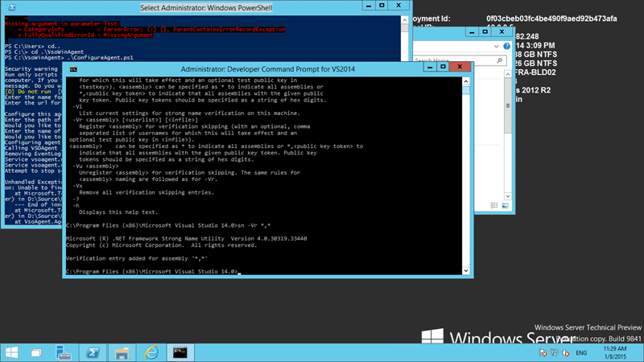Click 'Verification entry added for assembly' line

(x=137, y=258)
